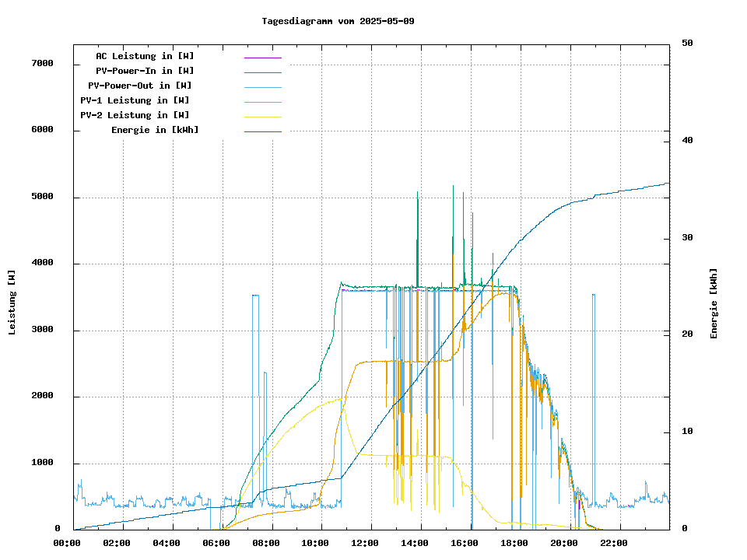Screen dimensions: 747x560
Task: Click the 12:00 time tick label
Action: [365, 543]
